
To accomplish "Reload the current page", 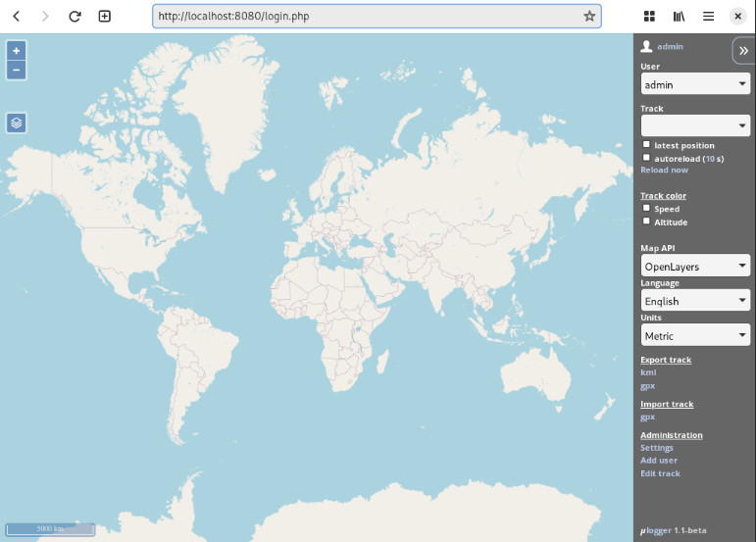I will pos(75,16).
